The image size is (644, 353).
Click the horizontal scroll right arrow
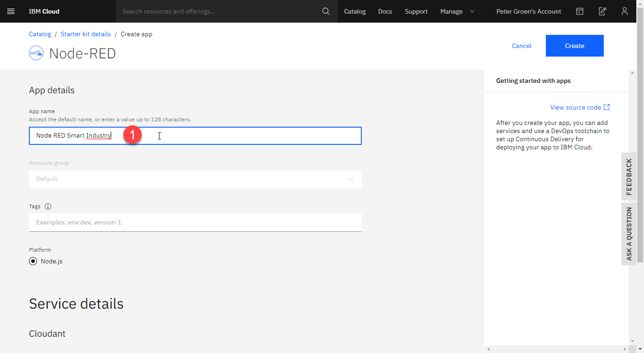coord(626,348)
